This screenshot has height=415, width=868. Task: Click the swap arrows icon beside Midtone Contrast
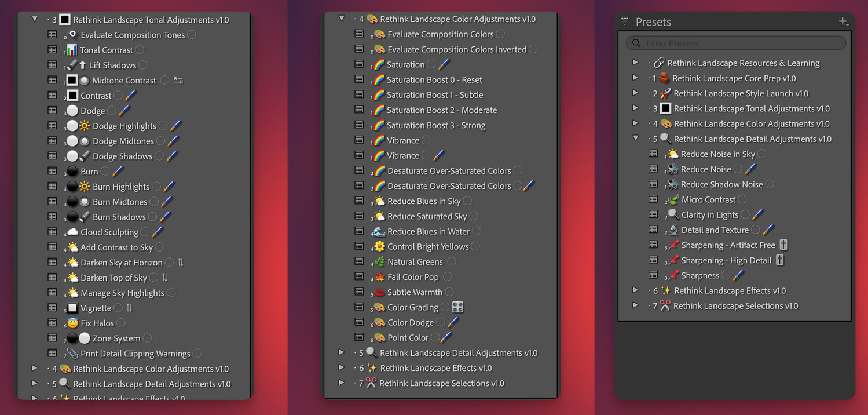point(178,81)
